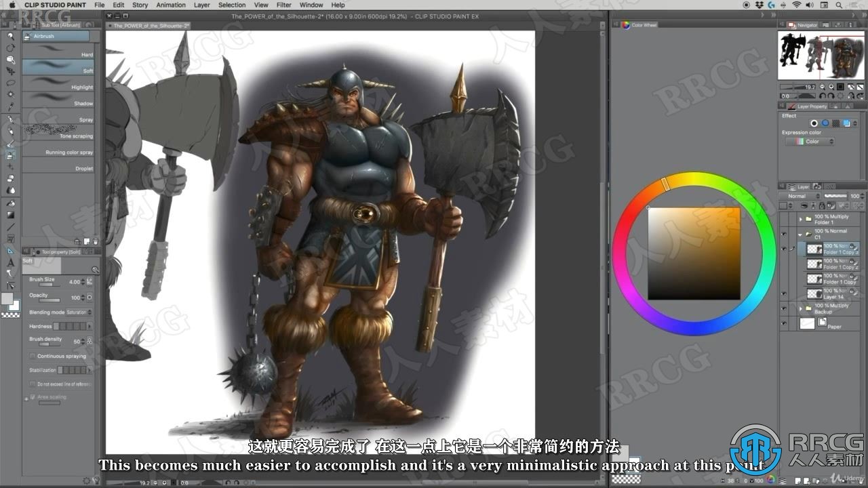Expand the Multiply Backup folder

[x=800, y=308]
